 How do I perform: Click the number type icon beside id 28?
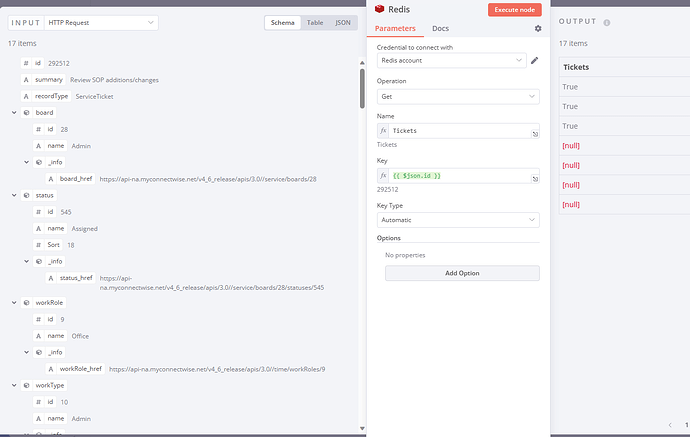[x=39, y=129]
